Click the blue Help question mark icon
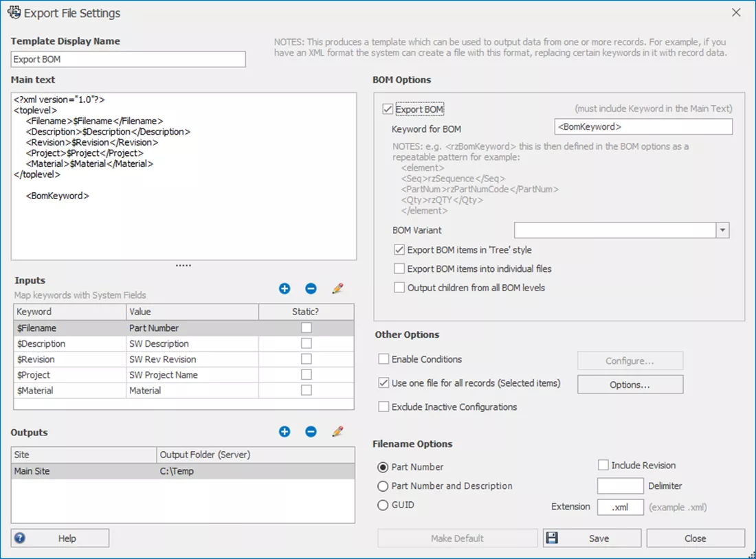Viewport: 756px width, 559px height. click(21, 538)
